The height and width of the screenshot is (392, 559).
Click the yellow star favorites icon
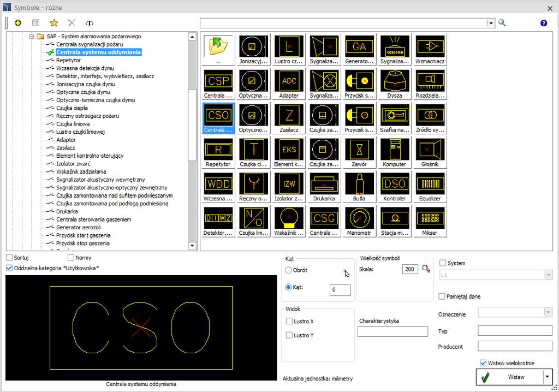54,23
